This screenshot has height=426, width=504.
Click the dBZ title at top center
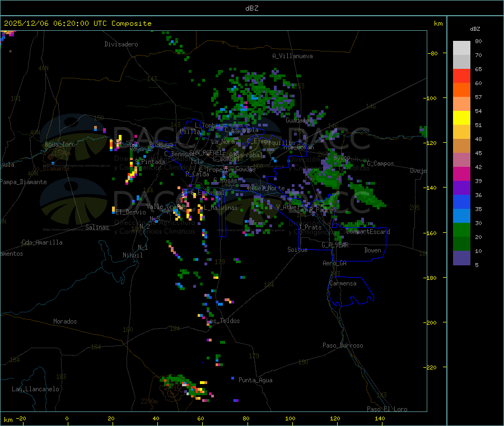click(251, 8)
